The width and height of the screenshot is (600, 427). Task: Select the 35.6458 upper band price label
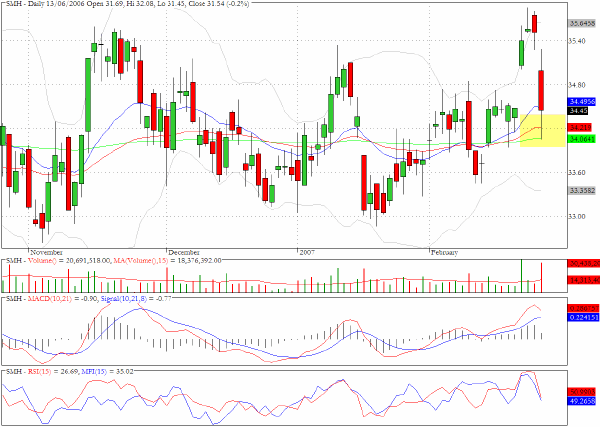583,24
